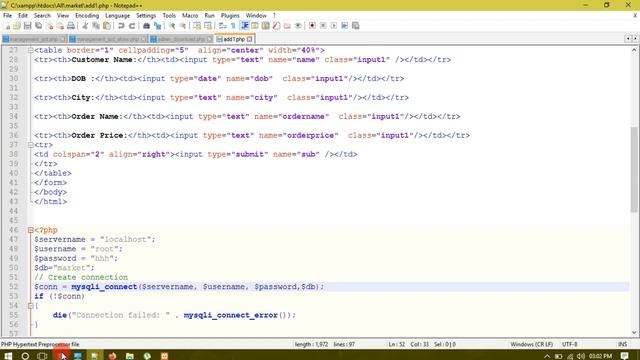Viewport: 640px width, 360px height.
Task: Toggle Show All Characters
Action: pyautogui.click(x=233, y=26)
